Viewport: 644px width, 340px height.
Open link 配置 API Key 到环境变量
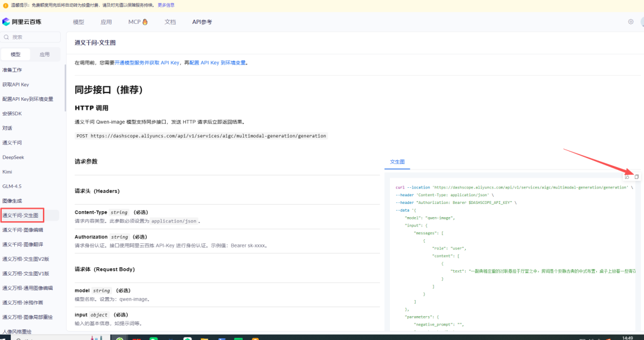(x=218, y=63)
